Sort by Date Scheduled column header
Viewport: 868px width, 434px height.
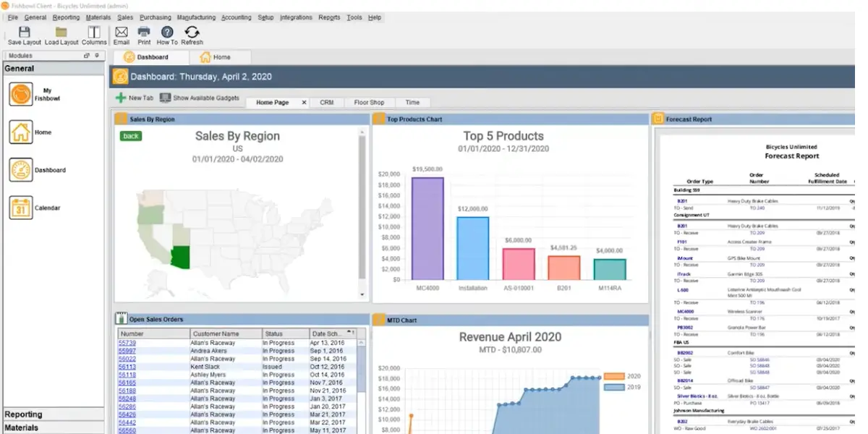click(x=333, y=333)
